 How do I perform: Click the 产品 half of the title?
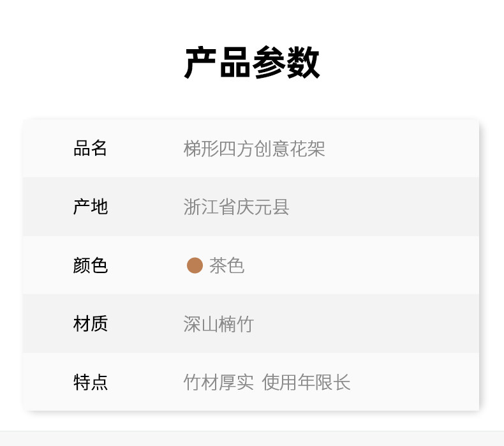[x=218, y=63]
